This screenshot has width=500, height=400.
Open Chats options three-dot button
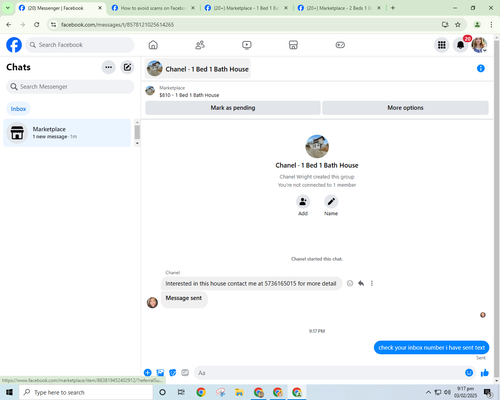pyautogui.click(x=108, y=67)
